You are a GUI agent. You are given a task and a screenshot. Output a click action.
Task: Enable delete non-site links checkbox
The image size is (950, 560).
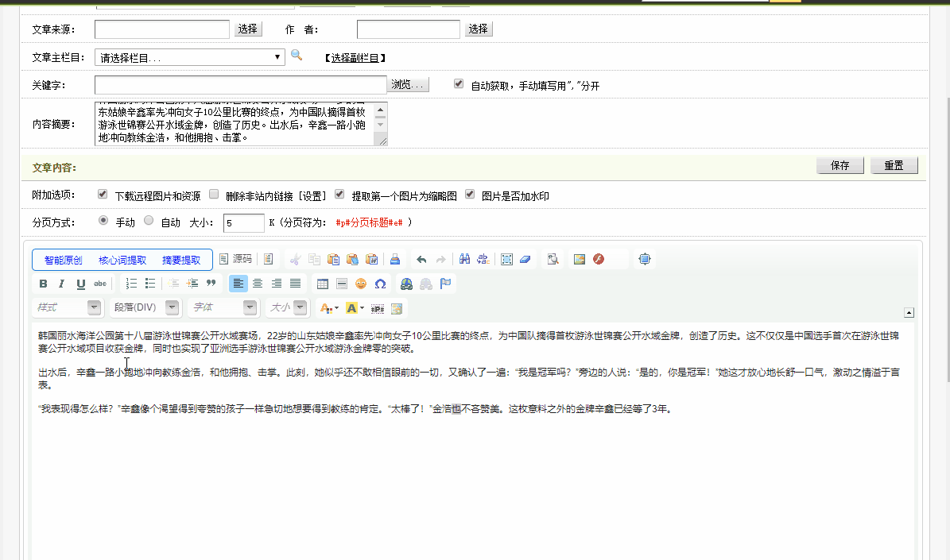click(x=214, y=195)
